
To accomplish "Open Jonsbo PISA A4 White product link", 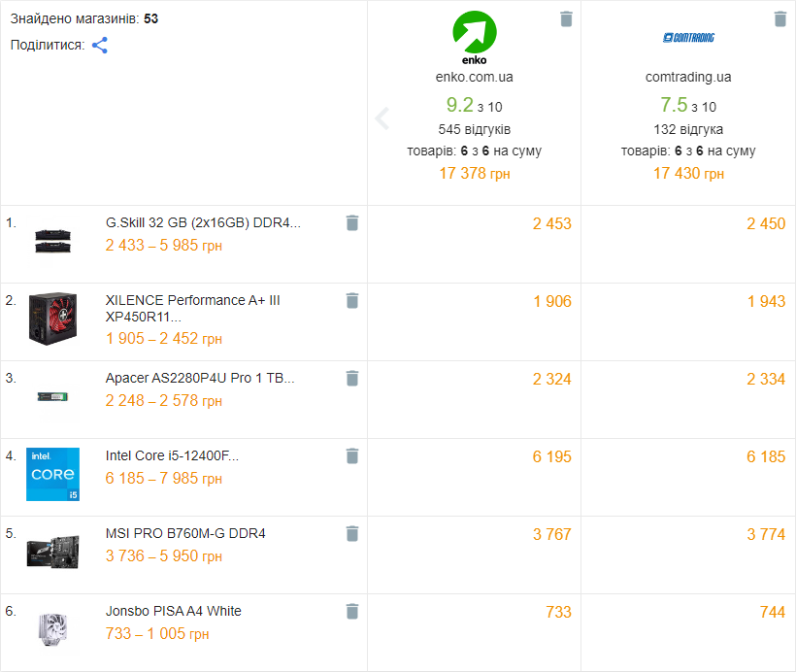I will 173,612.
